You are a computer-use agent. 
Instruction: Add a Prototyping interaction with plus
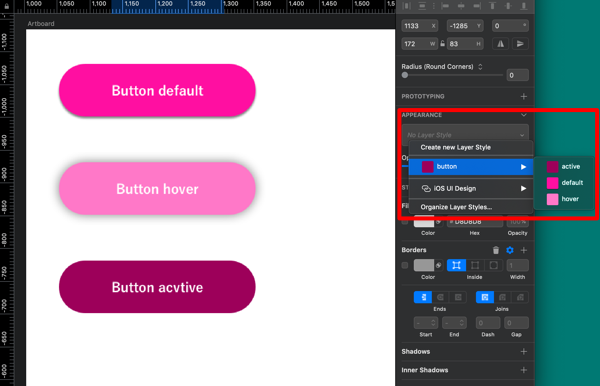point(524,96)
